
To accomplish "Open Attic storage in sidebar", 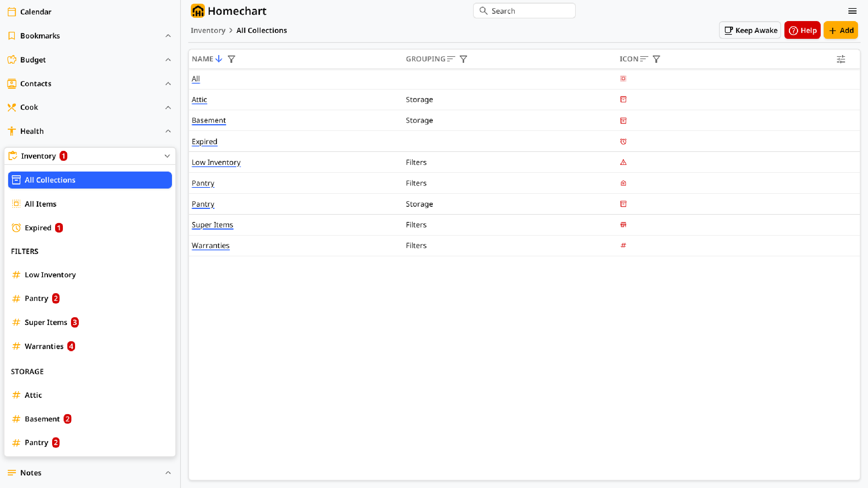I will click(x=90, y=395).
